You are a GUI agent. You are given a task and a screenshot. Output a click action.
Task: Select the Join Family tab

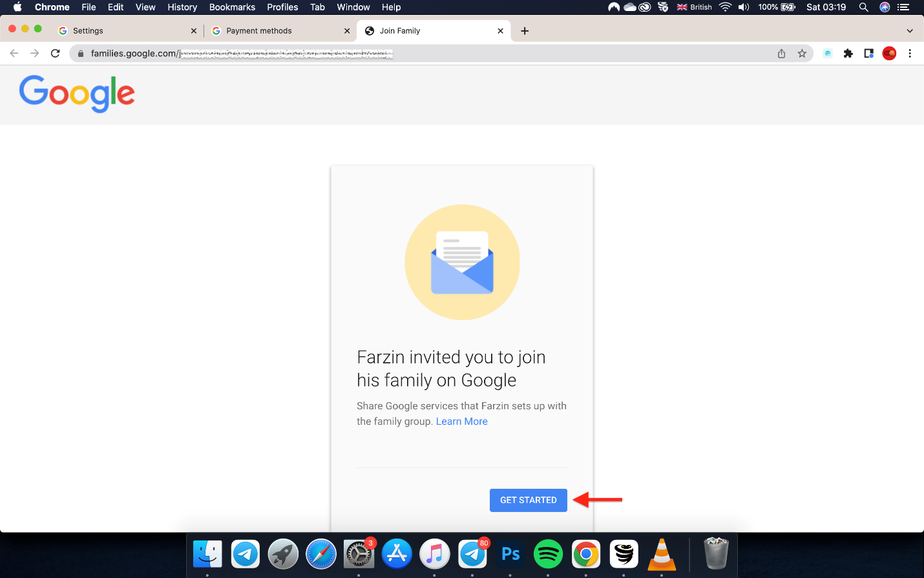[434, 31]
